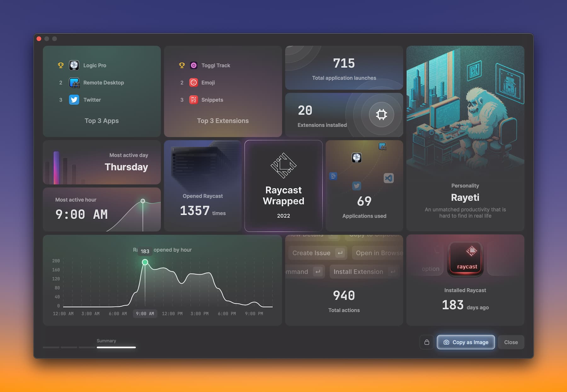Viewport: 567px width, 392px height.
Task: Click the Copy as Image button
Action: pyautogui.click(x=466, y=342)
